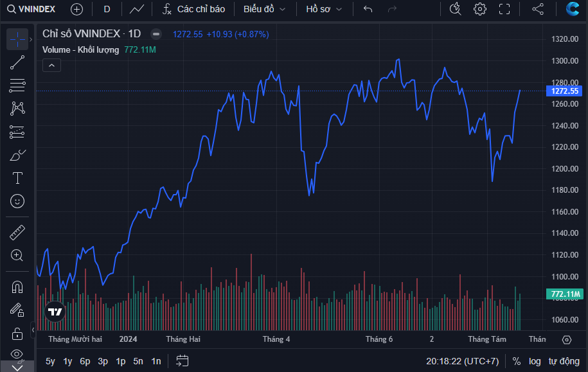
Task: Enter fullscreen chart mode
Action: (x=504, y=9)
